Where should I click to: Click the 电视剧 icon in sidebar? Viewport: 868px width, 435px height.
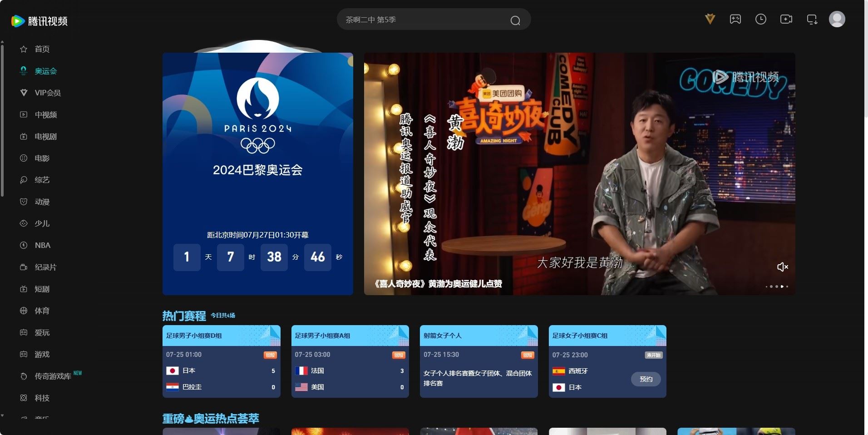pos(24,136)
